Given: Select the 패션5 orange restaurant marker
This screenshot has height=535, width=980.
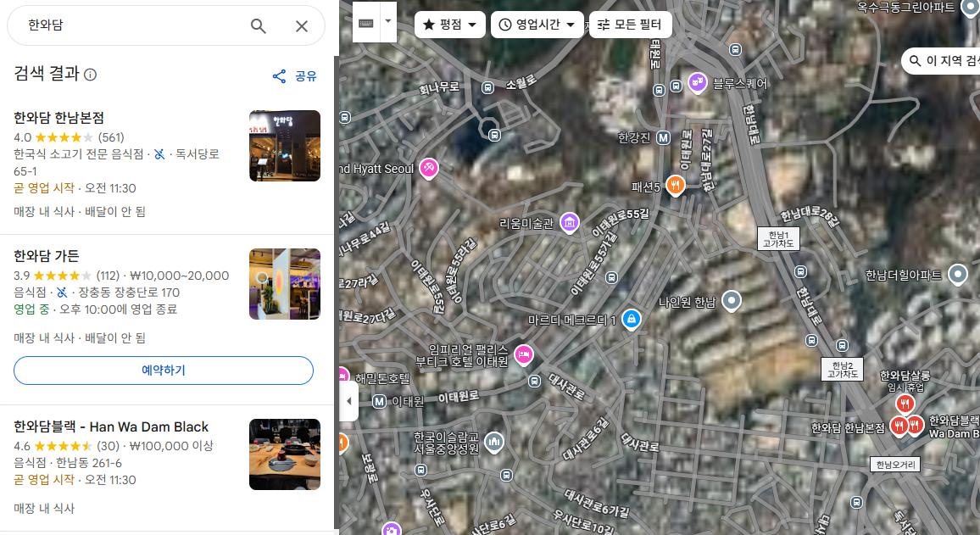Looking at the screenshot, I should pyautogui.click(x=675, y=185).
